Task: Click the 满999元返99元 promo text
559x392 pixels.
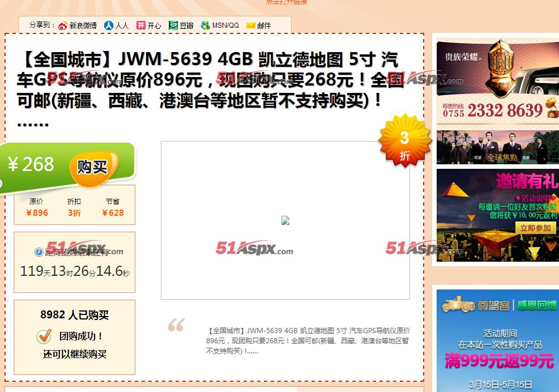Action: click(x=500, y=361)
